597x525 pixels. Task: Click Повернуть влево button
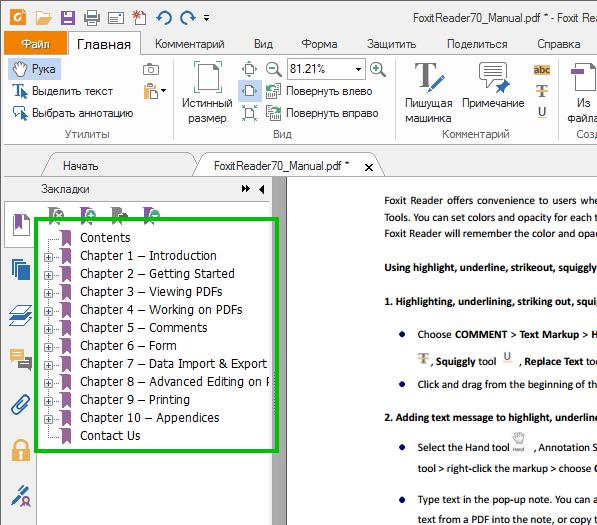(319, 91)
